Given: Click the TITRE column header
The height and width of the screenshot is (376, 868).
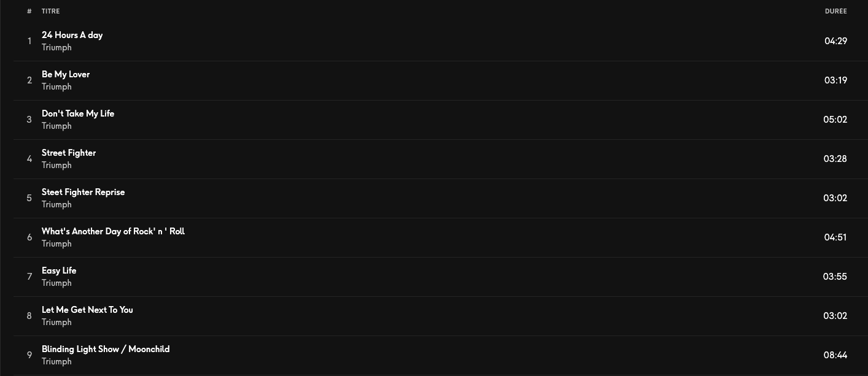Looking at the screenshot, I should click(x=51, y=12).
